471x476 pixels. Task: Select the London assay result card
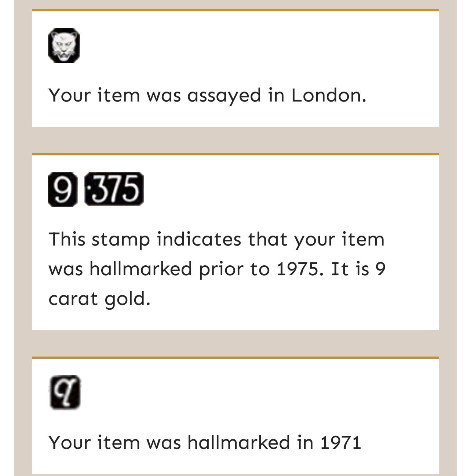pyautogui.click(x=235, y=68)
